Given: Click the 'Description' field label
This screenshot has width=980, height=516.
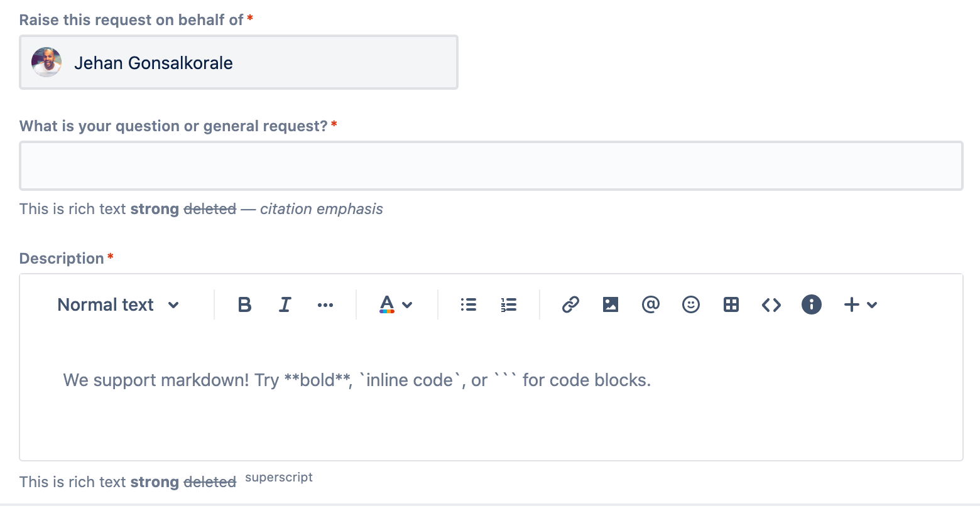Looking at the screenshot, I should tap(62, 259).
